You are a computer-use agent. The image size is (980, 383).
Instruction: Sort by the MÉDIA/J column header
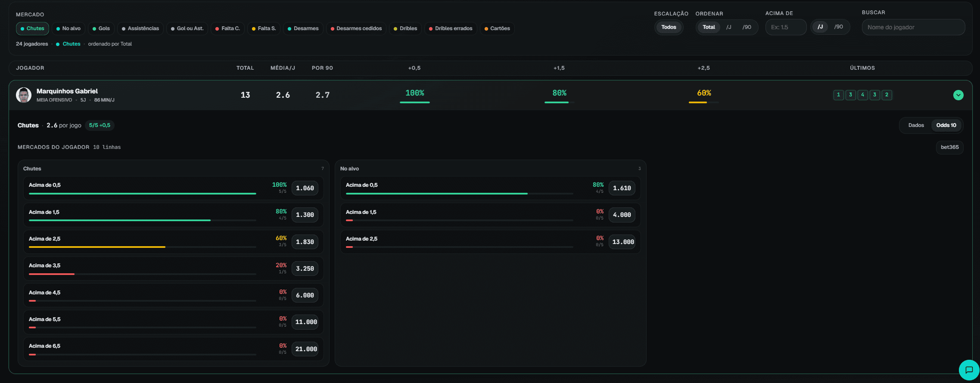pos(283,68)
